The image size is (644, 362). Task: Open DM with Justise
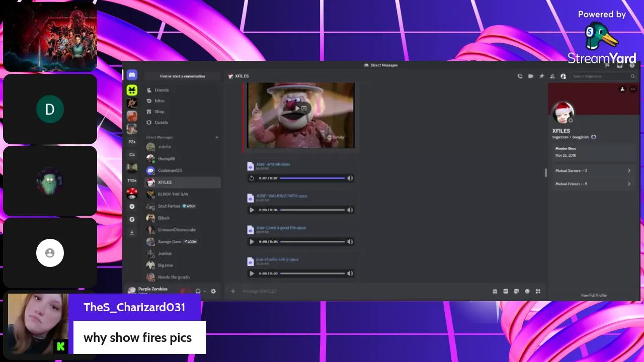(x=183, y=253)
